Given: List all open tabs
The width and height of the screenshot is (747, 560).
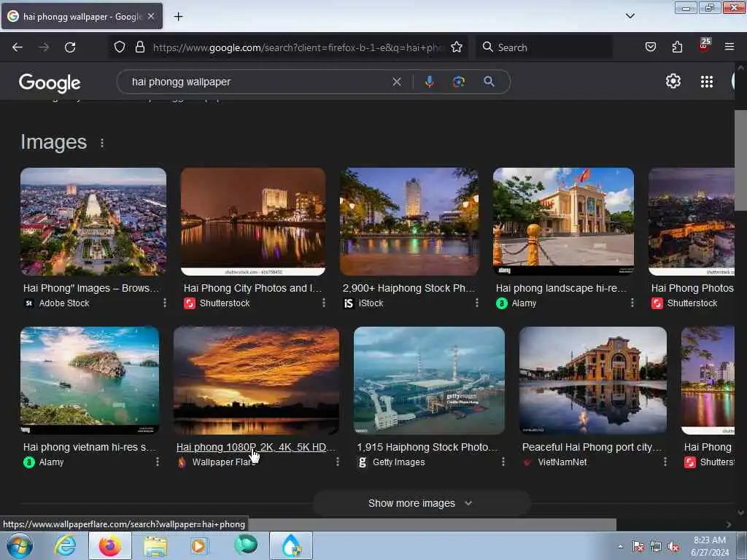Looking at the screenshot, I should tap(630, 16).
